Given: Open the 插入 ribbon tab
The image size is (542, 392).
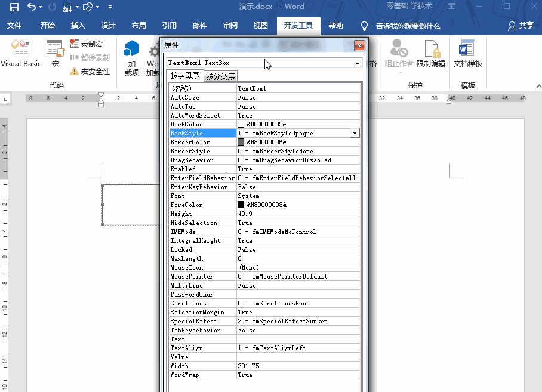Looking at the screenshot, I should 79,26.
